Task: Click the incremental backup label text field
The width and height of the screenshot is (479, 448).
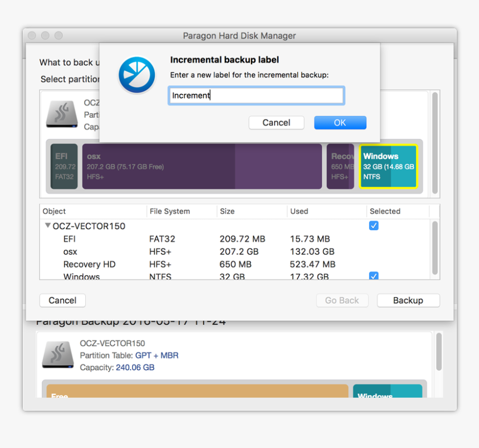Action: [256, 95]
